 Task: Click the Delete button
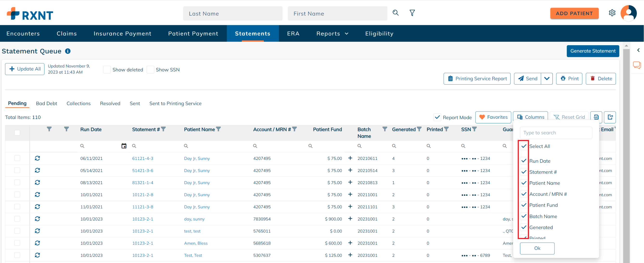point(601,79)
